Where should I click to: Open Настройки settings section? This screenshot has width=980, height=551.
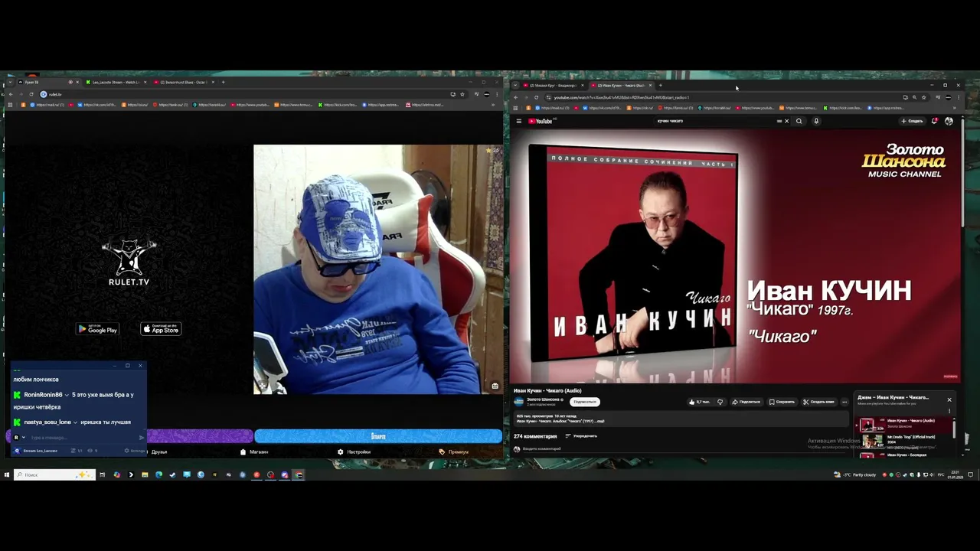(354, 452)
